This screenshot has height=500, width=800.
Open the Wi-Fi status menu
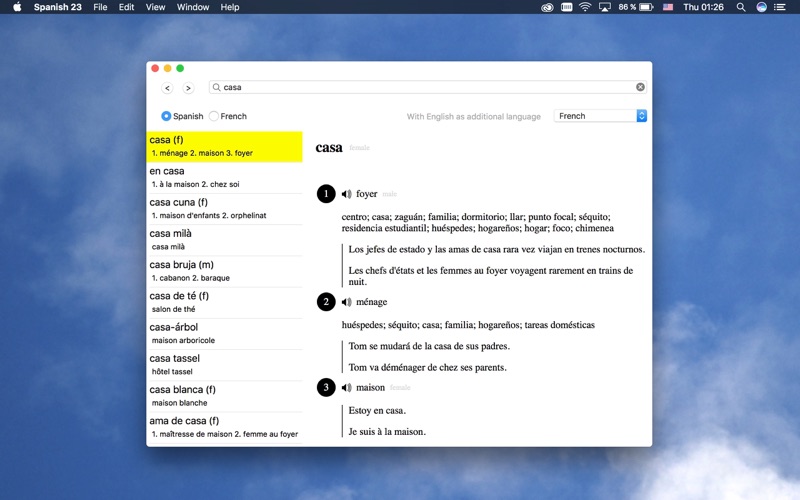[585, 7]
